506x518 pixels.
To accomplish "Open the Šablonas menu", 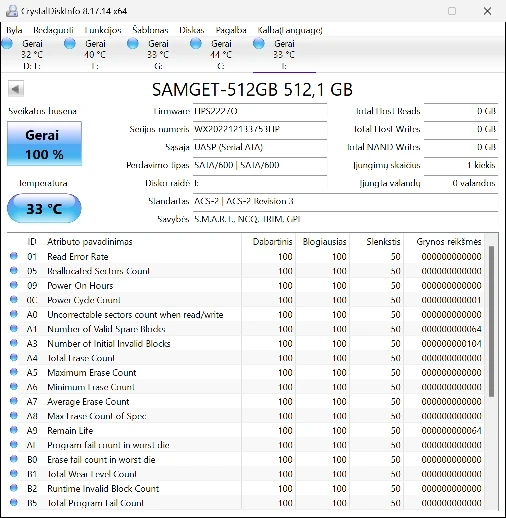I will (x=150, y=30).
